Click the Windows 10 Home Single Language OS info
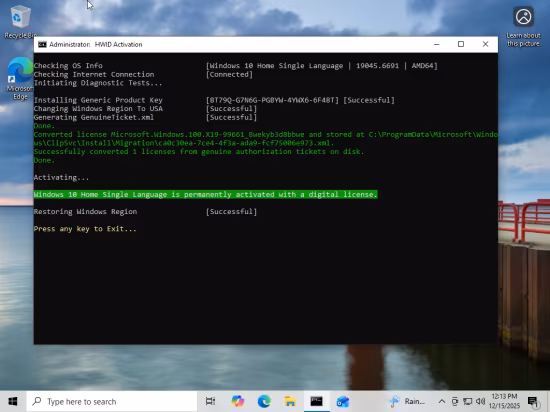Screen dimensions: 550x412 tap(322, 66)
